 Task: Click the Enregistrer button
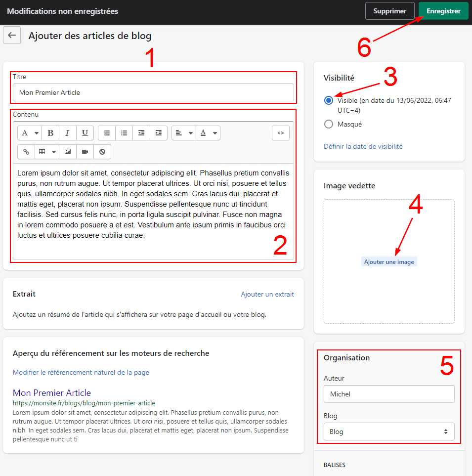443,11
